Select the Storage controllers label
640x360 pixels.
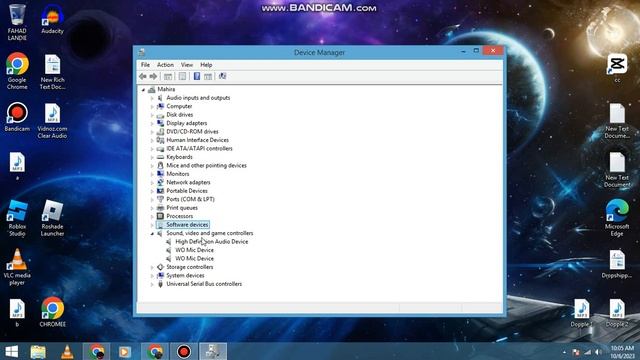pos(190,267)
